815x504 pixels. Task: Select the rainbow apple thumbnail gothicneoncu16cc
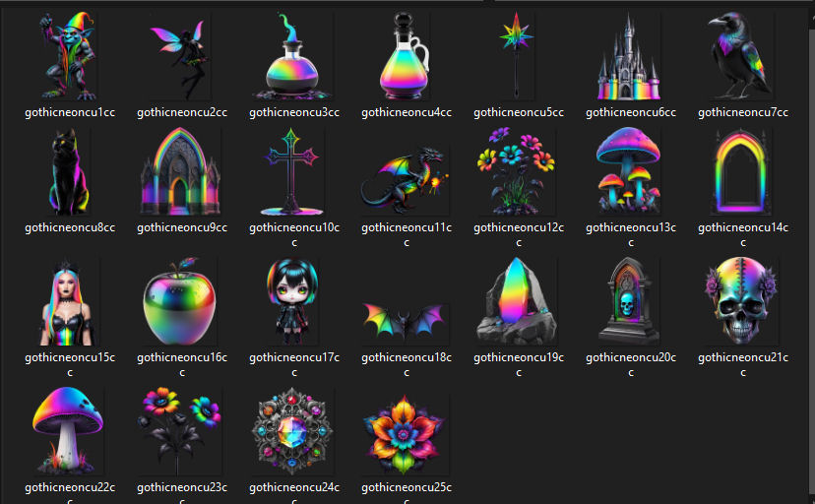pyautogui.click(x=180, y=301)
